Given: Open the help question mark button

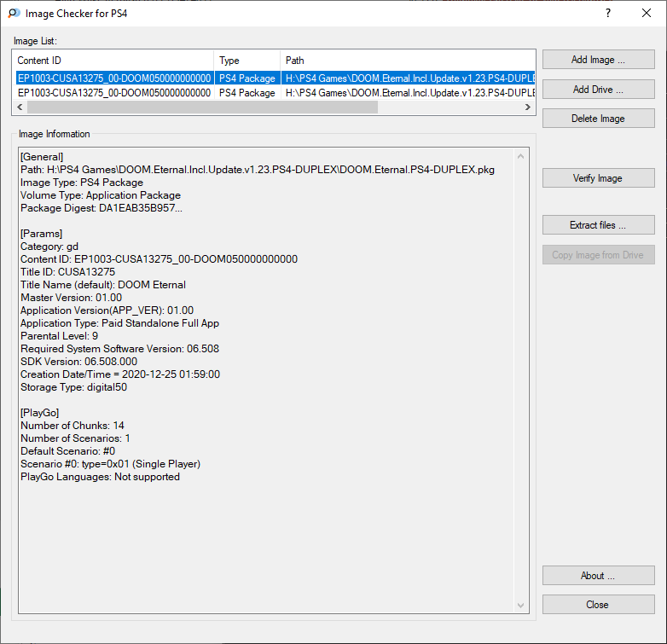Looking at the screenshot, I should [x=608, y=13].
